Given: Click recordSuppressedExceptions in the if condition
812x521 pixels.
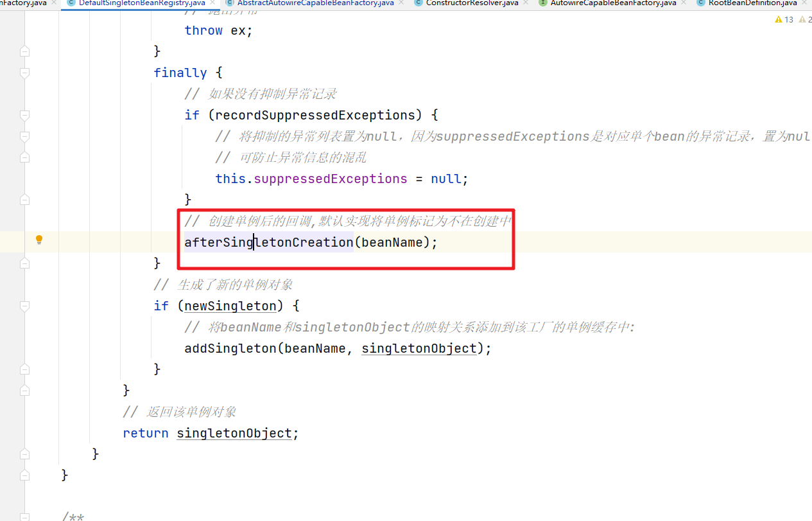Looking at the screenshot, I should [315, 115].
